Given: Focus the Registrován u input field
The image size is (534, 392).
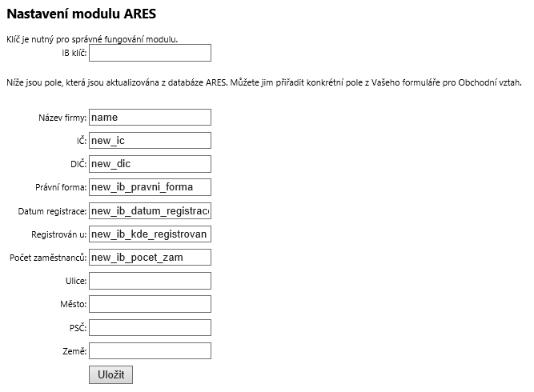Looking at the screenshot, I should click(151, 234).
